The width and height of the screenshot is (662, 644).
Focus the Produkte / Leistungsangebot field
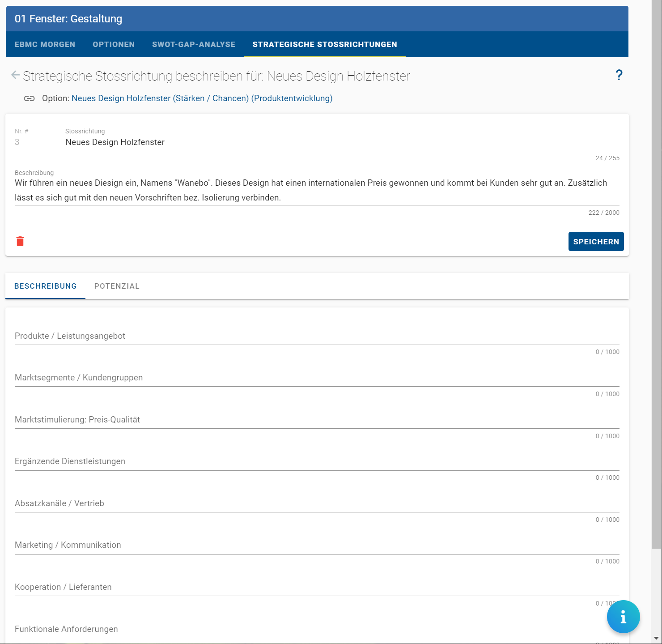tap(317, 336)
